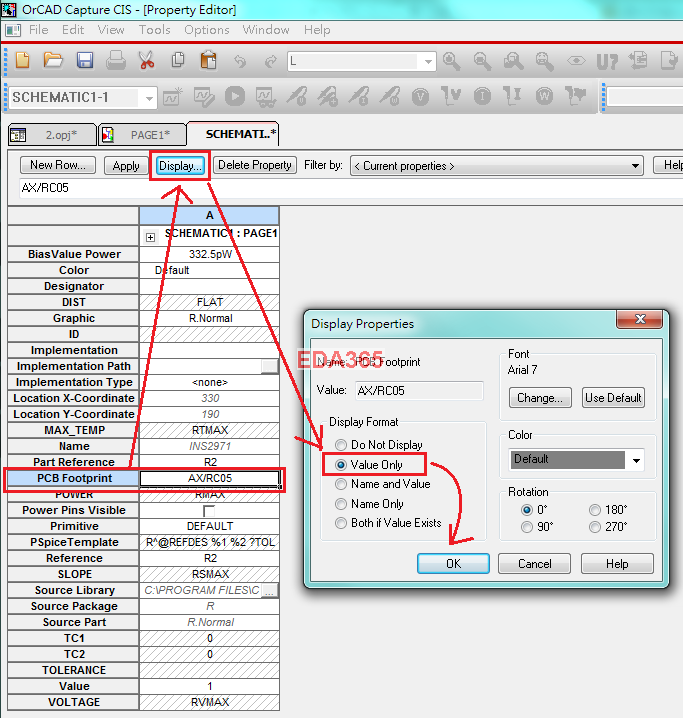The width and height of the screenshot is (683, 718).
Task: Open the View menu
Action: (x=111, y=30)
